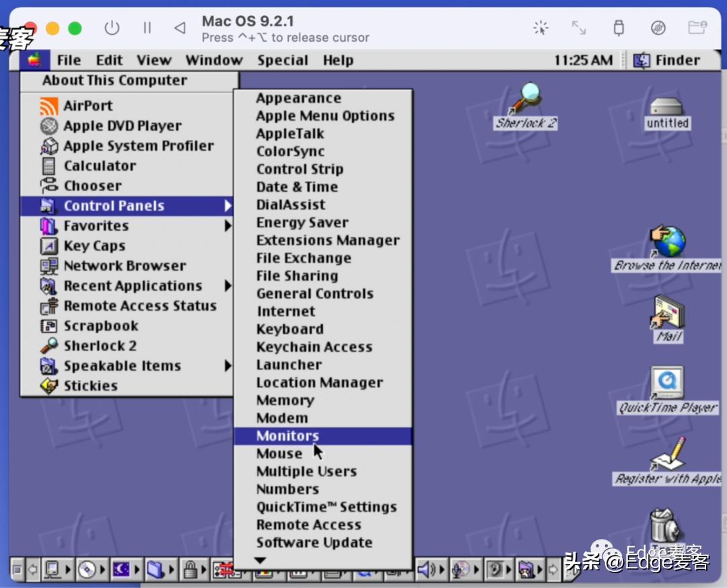Click the CD icon in the Control Strip
Viewport: 727px width, 588px height.
[85, 570]
